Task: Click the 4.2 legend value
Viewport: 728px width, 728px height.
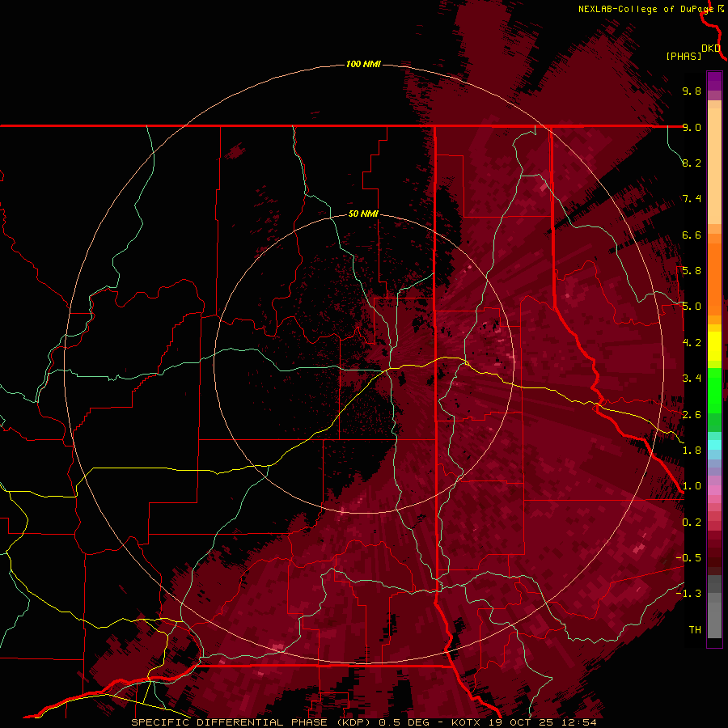Action: tap(692, 343)
